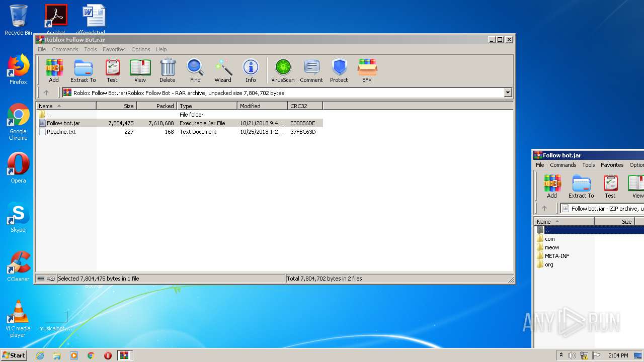Select the org folder in Follow bot.jar window

[549, 264]
